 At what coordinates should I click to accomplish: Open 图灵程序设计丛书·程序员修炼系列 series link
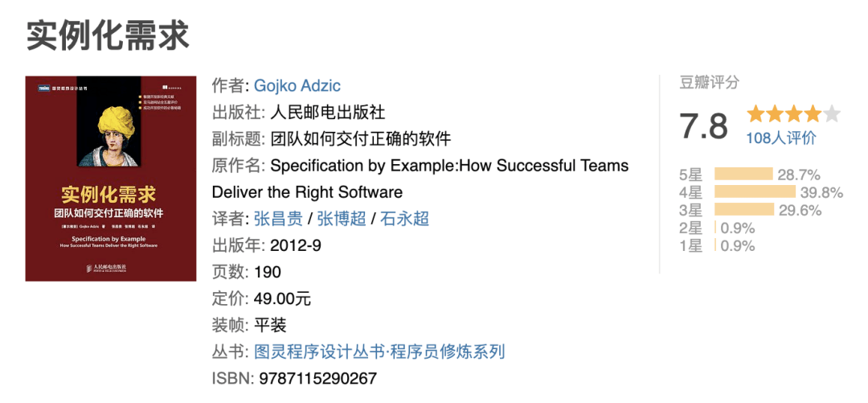pos(379,352)
